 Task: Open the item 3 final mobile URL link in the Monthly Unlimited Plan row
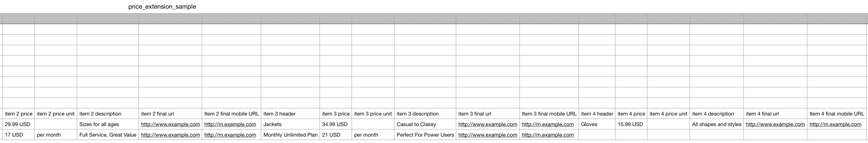(548, 135)
